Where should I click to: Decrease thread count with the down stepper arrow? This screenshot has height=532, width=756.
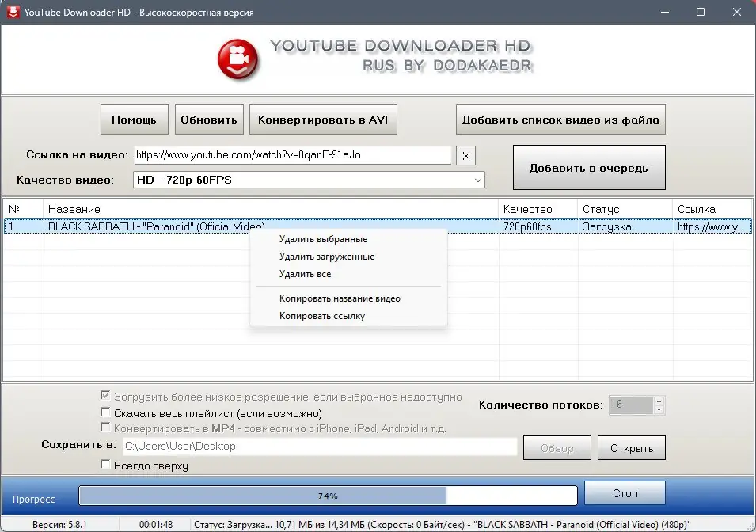pyautogui.click(x=659, y=410)
